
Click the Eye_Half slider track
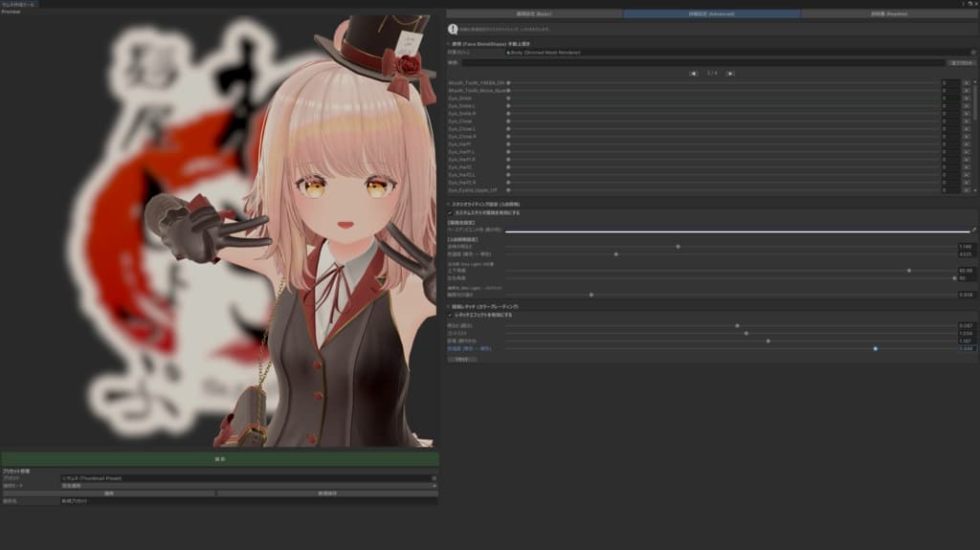coord(724,144)
